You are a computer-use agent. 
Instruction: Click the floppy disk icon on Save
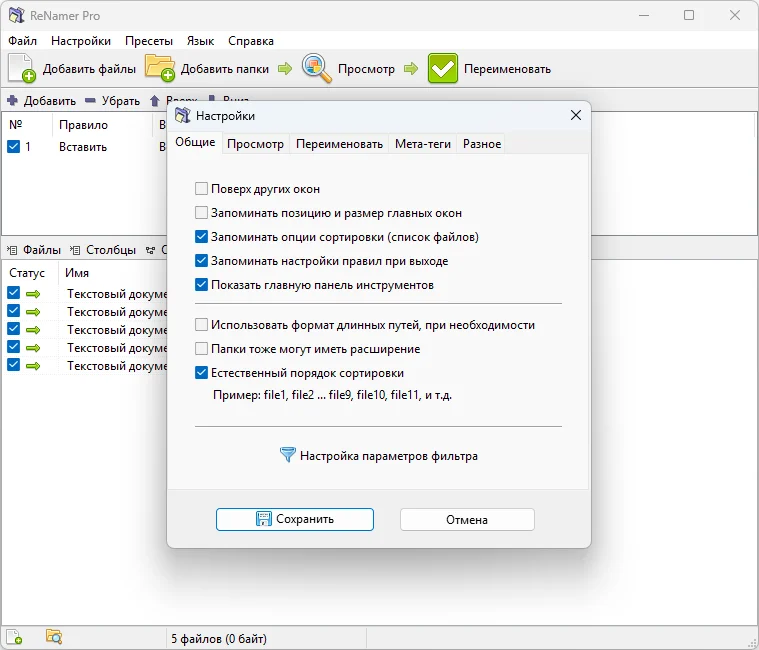coord(263,519)
